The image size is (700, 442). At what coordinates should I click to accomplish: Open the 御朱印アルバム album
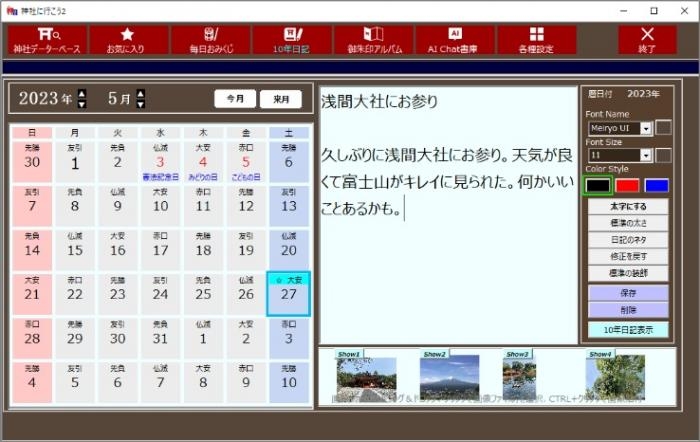click(x=373, y=40)
